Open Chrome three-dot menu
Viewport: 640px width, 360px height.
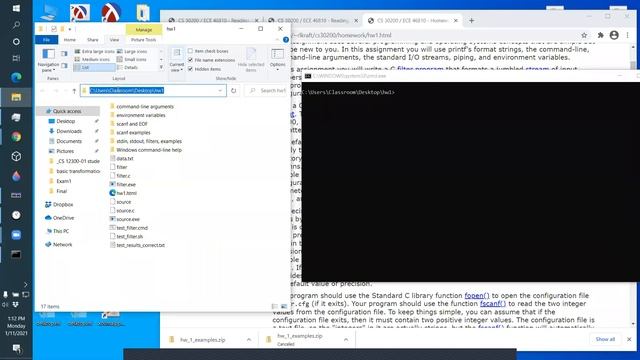pyautogui.click(x=628, y=36)
